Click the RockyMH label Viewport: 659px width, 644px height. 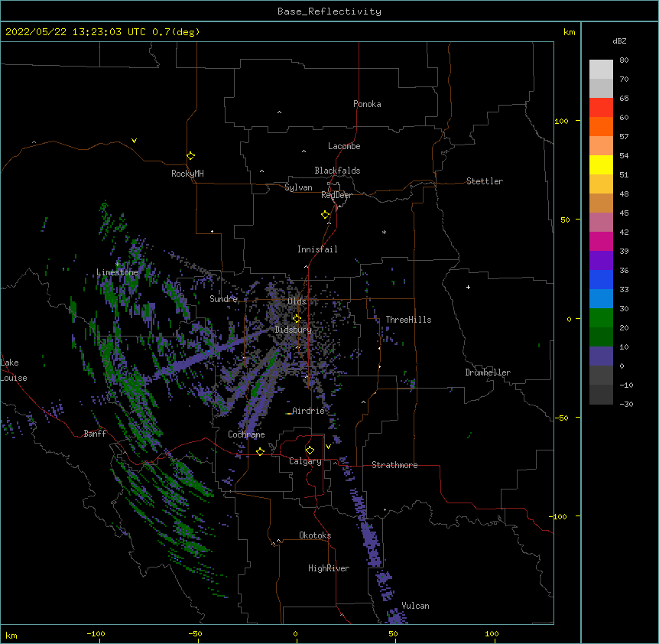tap(187, 174)
